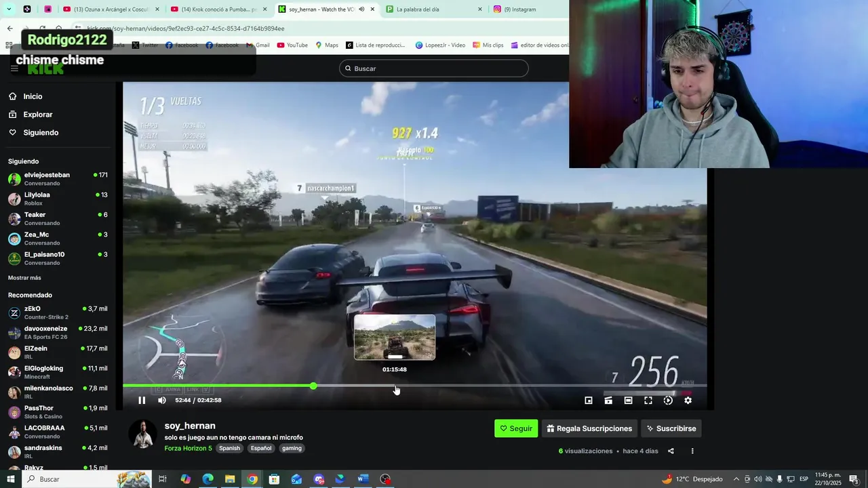Screen dimensions: 868x488
Task: Open the Chrome tab search dropdown arrow
Action: pyautogui.click(x=9, y=9)
